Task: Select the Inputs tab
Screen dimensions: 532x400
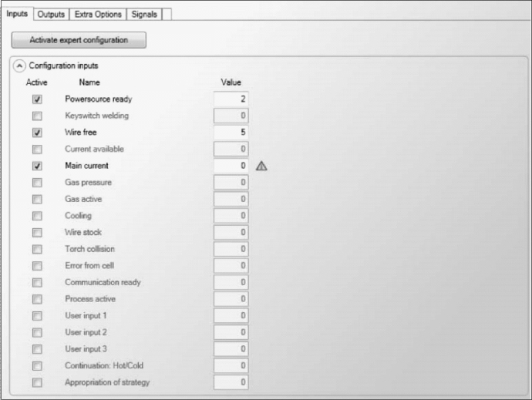Action: pyautogui.click(x=17, y=14)
